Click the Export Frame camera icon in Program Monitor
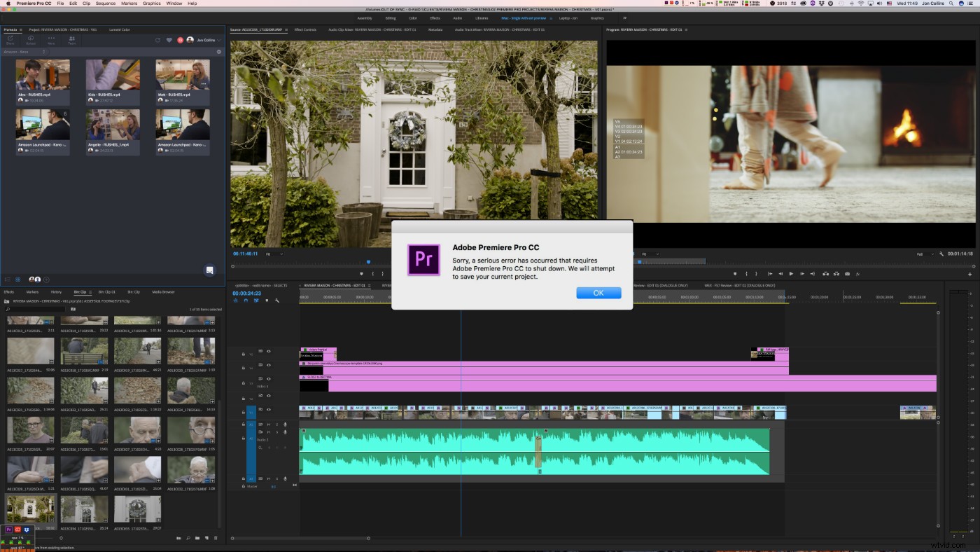This screenshot has height=552, width=980. coord(848,274)
